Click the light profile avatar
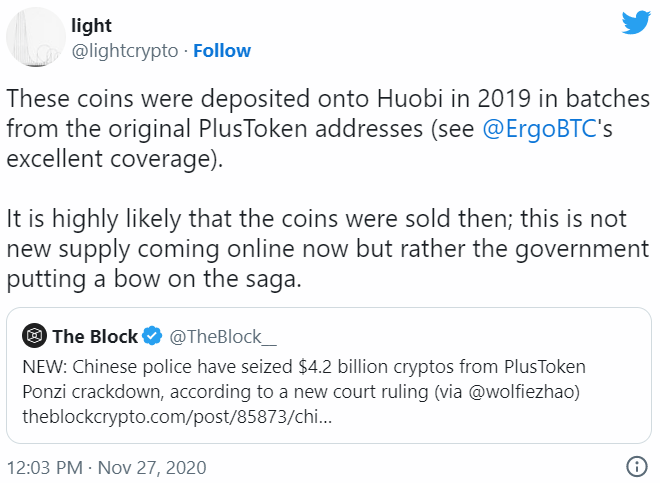 (34, 40)
